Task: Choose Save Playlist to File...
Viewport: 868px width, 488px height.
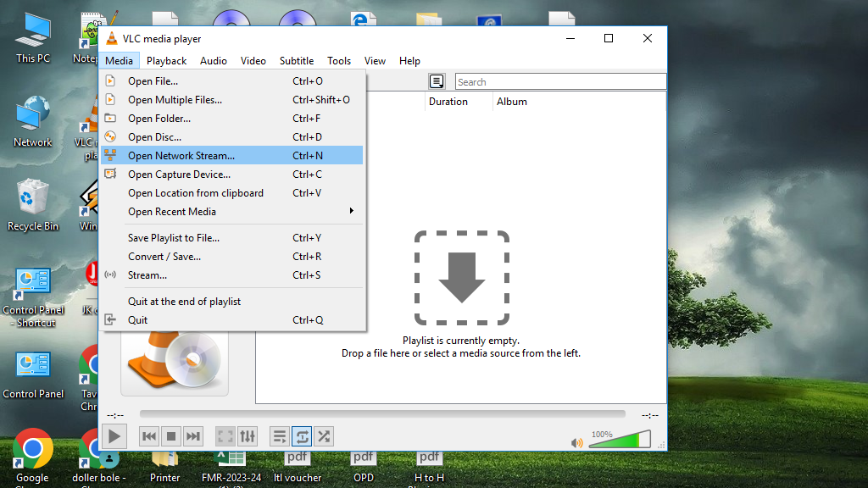Action: click(x=232, y=238)
